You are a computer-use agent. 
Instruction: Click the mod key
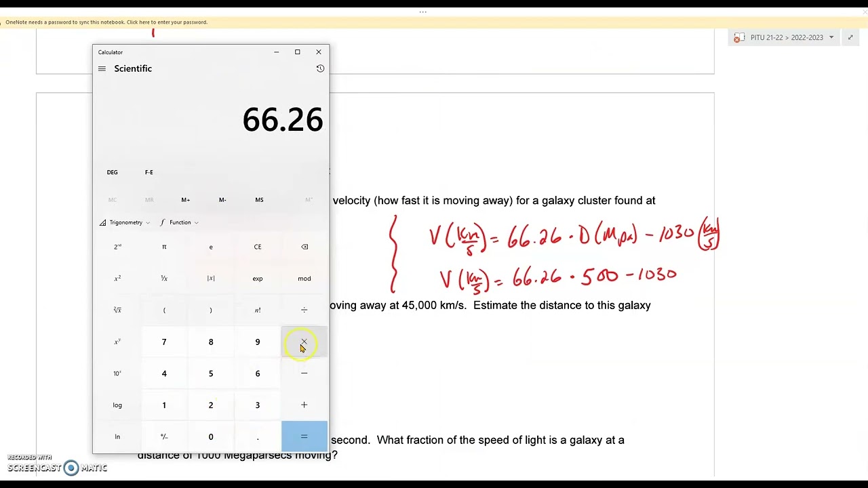304,279
